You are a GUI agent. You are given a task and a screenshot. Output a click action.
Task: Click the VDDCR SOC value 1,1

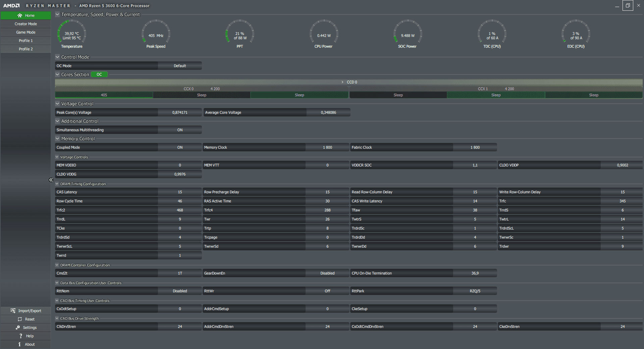475,165
